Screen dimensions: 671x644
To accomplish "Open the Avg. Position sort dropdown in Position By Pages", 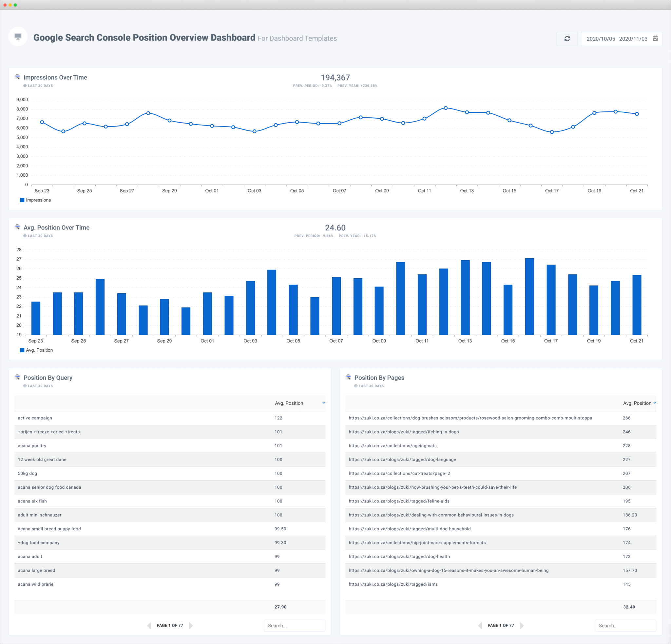I will pyautogui.click(x=655, y=403).
